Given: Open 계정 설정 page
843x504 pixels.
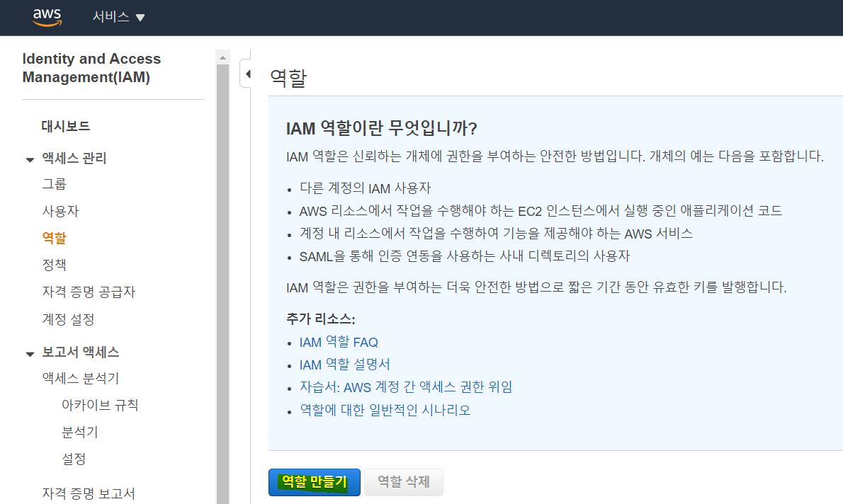Looking at the screenshot, I should tap(68, 319).
